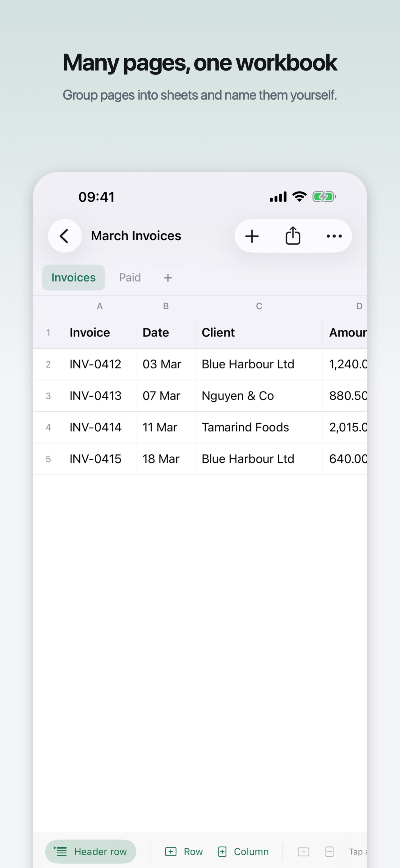
Task: Select column B header
Action: click(166, 306)
